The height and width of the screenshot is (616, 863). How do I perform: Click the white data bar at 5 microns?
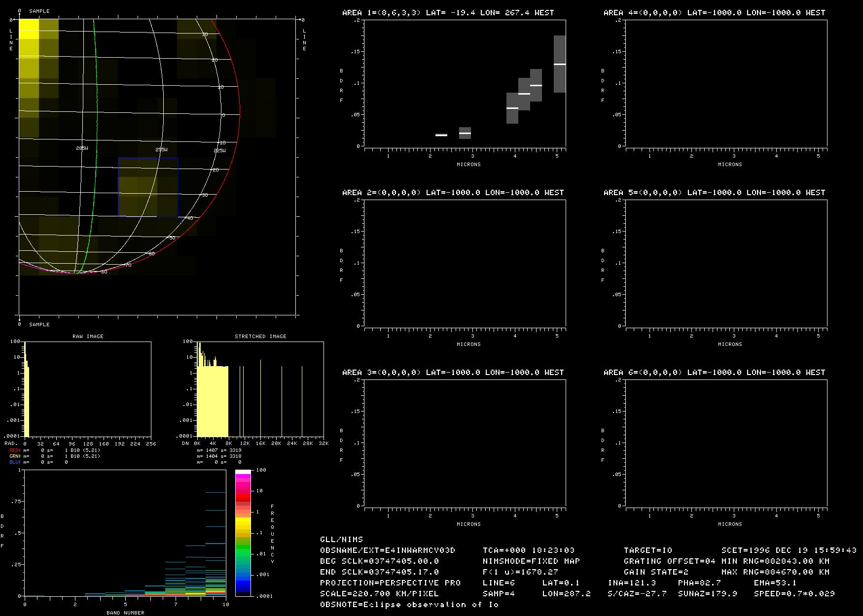[560, 64]
